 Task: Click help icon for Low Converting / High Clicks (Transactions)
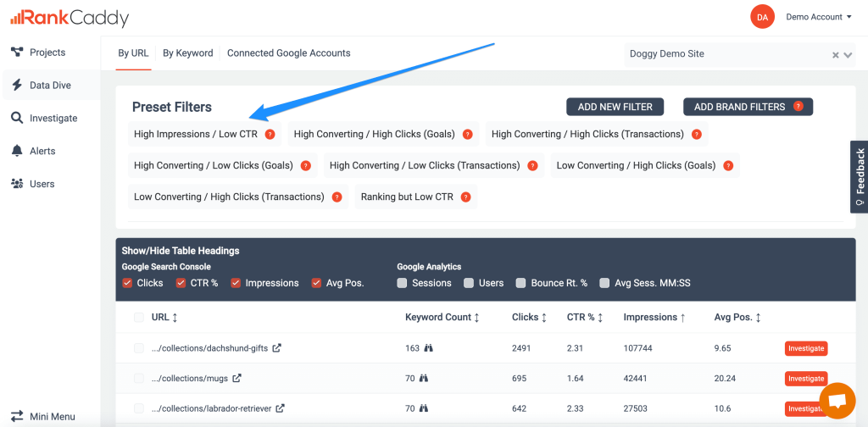tap(337, 197)
